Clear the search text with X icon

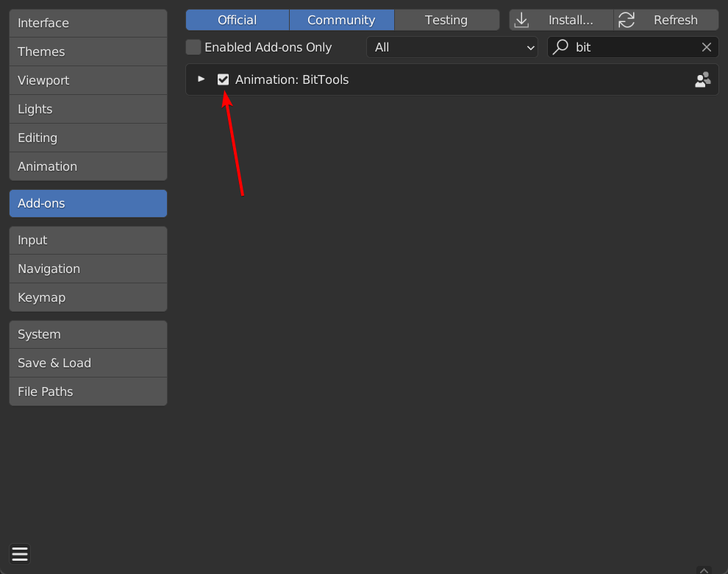pos(706,47)
